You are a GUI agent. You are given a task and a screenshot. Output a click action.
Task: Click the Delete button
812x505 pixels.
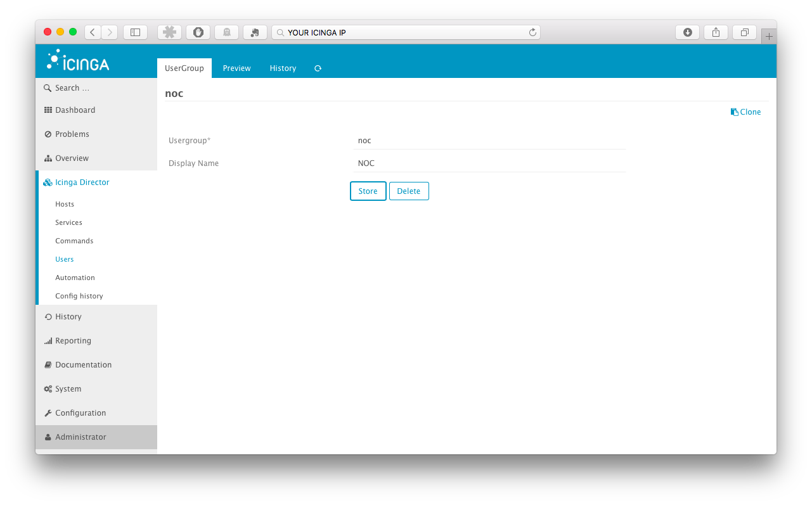[x=409, y=191]
